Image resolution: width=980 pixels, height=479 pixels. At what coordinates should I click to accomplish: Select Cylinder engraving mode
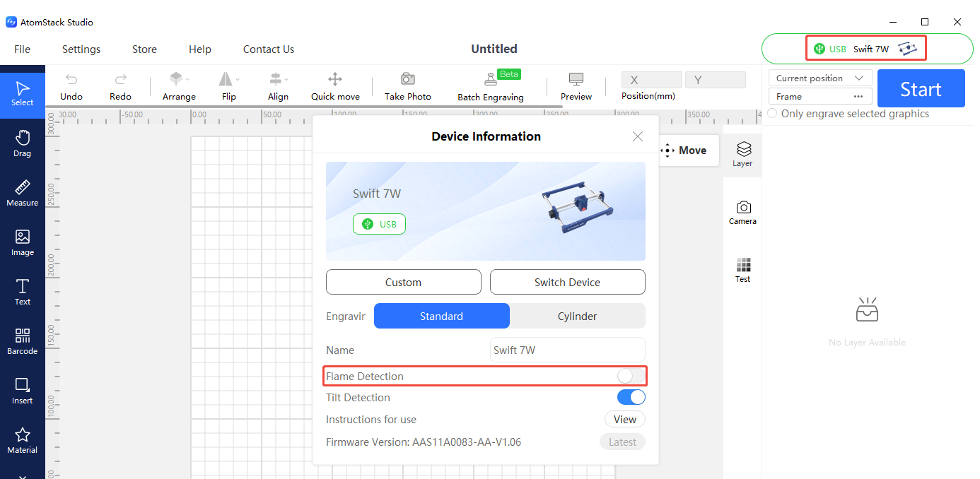578,316
